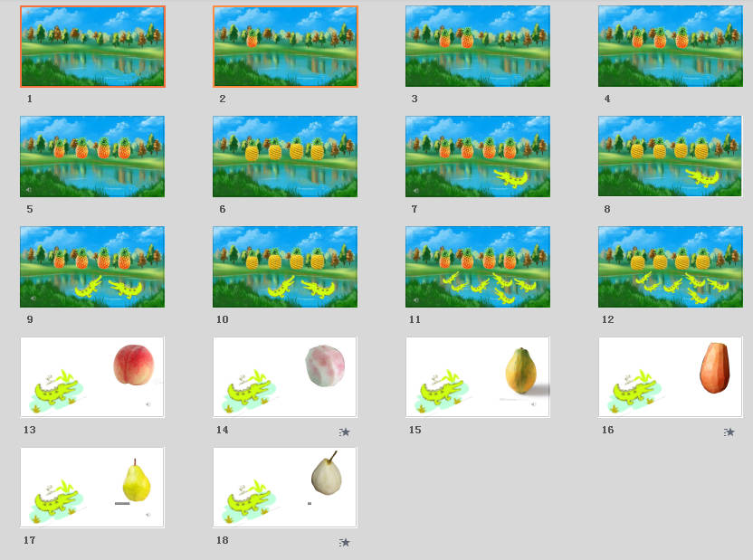The height and width of the screenshot is (560, 753).
Task: Select slide 7 with one crocodile
Action: click(x=478, y=157)
